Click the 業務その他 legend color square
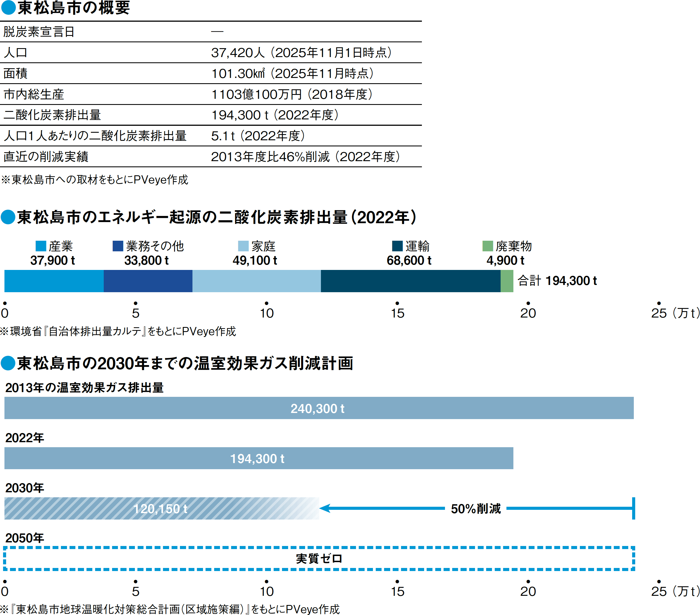The width and height of the screenshot is (700, 615). click(118, 246)
